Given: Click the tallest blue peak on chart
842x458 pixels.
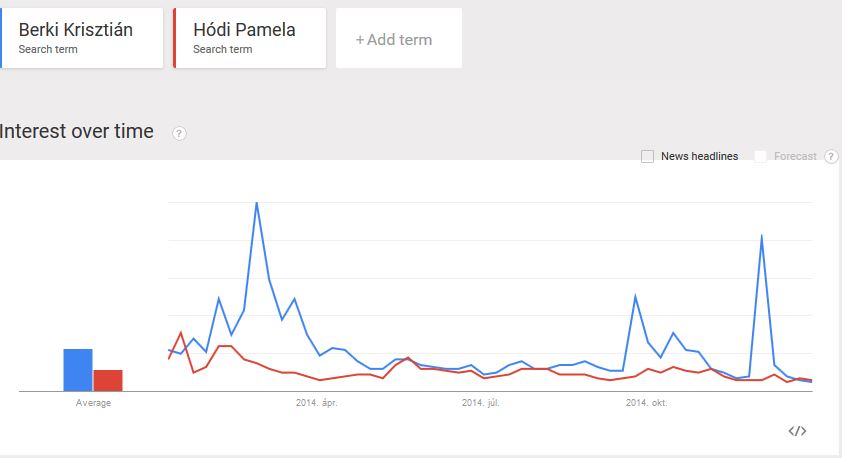Looking at the screenshot, I should 257,203.
